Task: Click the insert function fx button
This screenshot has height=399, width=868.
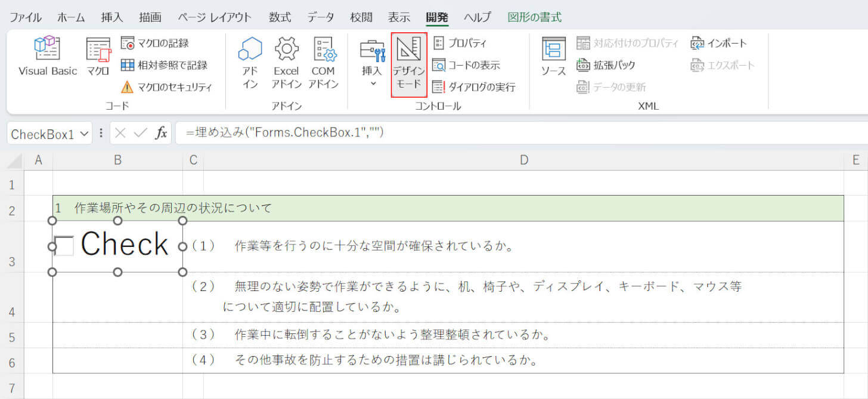Action: pos(161,133)
